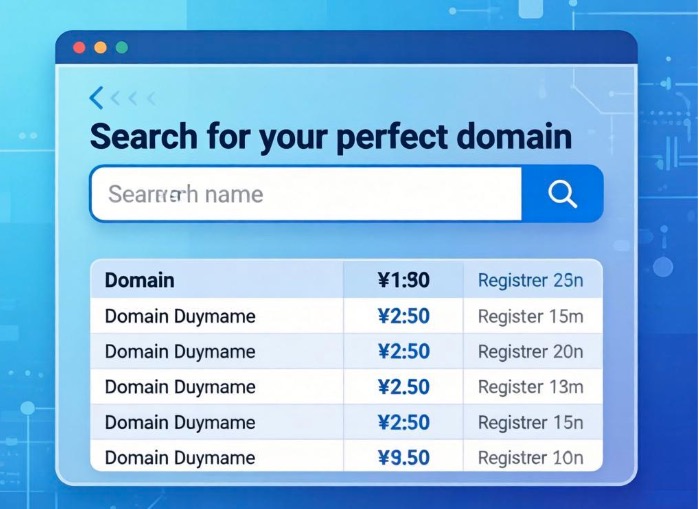Select Domain Duymame in the Register 10n row

tap(180, 458)
